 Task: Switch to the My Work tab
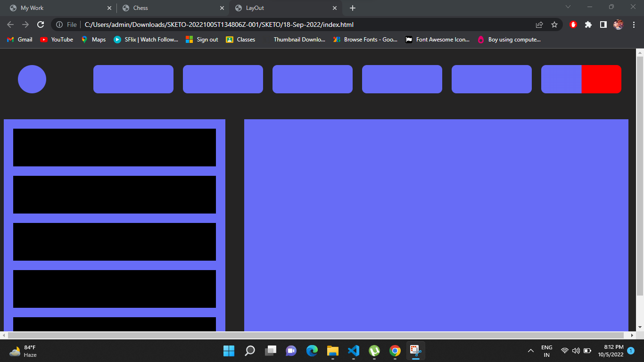(x=57, y=8)
